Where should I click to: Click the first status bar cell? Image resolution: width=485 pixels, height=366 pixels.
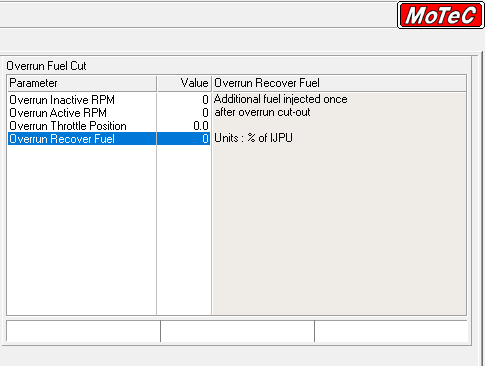(83, 331)
